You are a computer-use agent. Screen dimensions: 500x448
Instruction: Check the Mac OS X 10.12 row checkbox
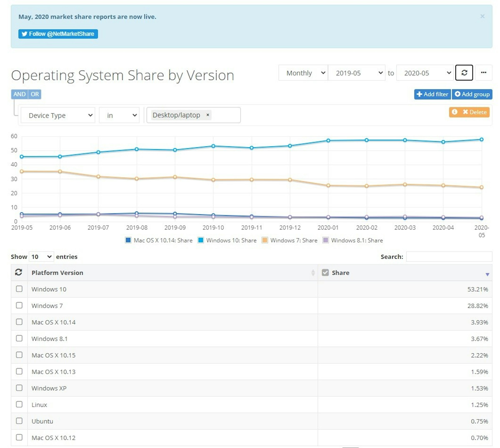(x=19, y=437)
